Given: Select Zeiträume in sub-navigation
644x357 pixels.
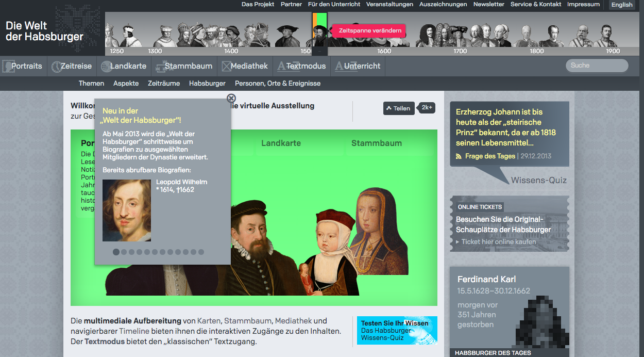Looking at the screenshot, I should (x=164, y=83).
